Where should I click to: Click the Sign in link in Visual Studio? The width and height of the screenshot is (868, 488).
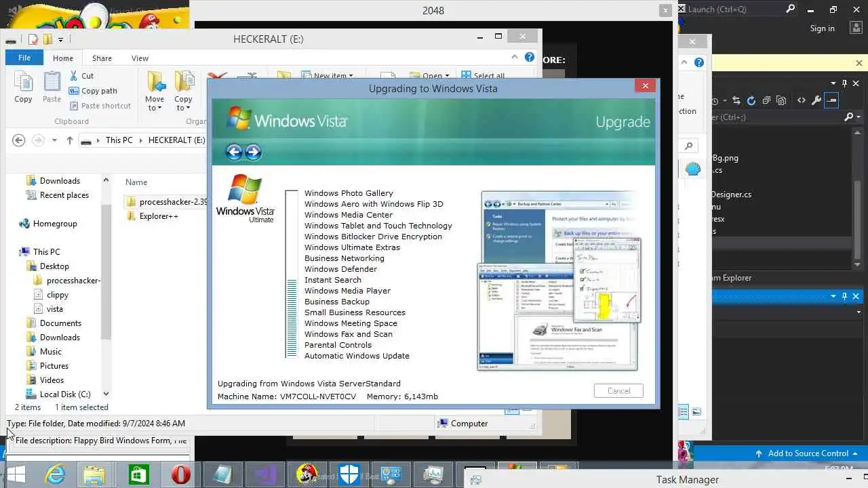tap(822, 28)
